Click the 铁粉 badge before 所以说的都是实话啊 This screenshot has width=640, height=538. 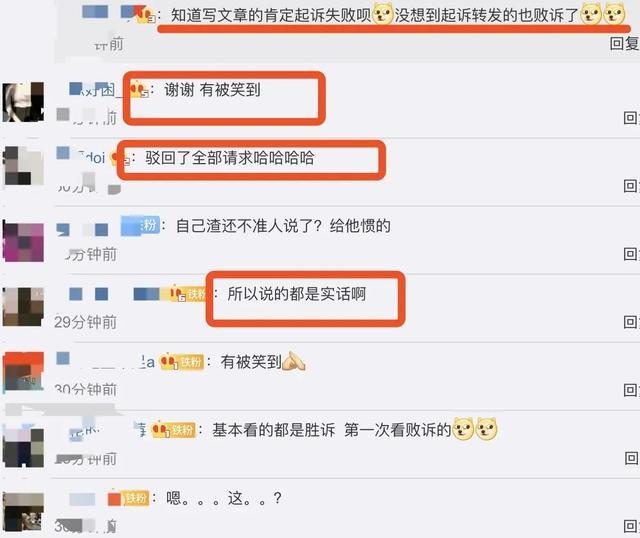point(189,293)
